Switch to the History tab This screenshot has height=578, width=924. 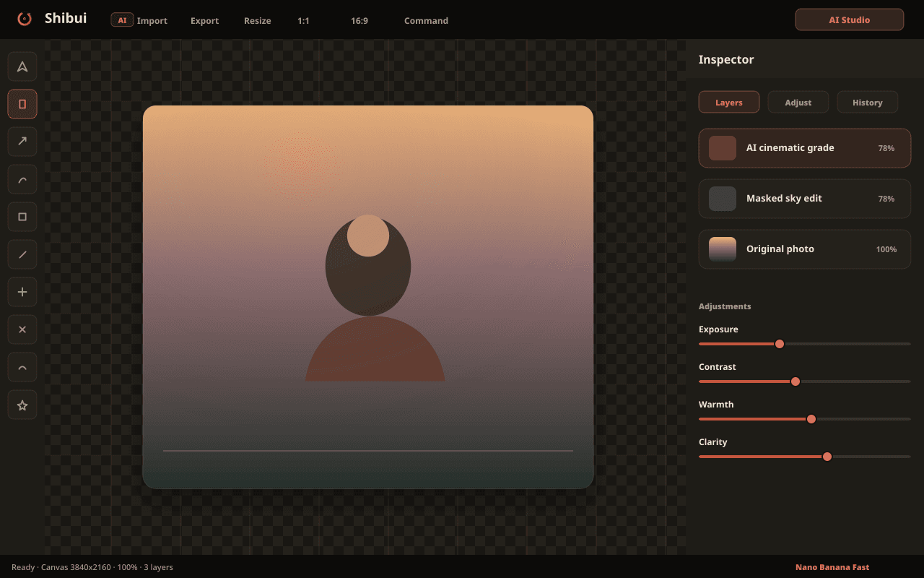868,103
